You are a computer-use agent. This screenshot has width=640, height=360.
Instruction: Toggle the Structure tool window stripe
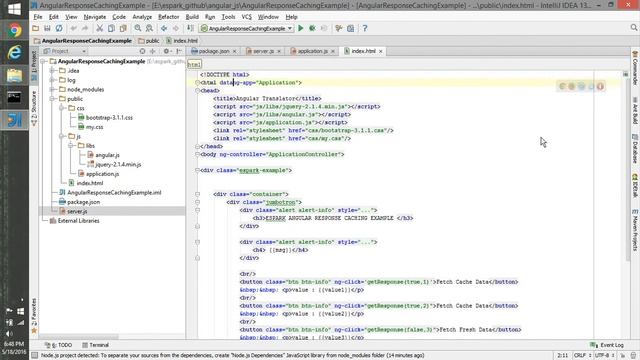[x=34, y=108]
